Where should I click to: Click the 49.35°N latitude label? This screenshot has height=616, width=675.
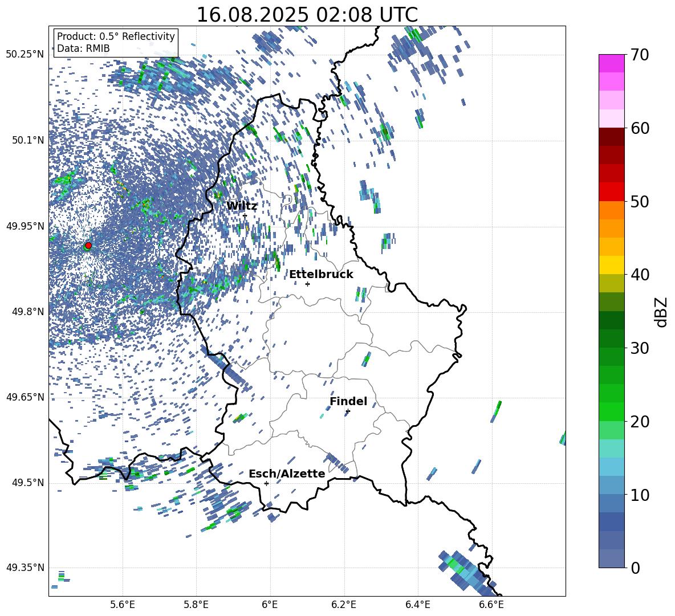point(25,568)
